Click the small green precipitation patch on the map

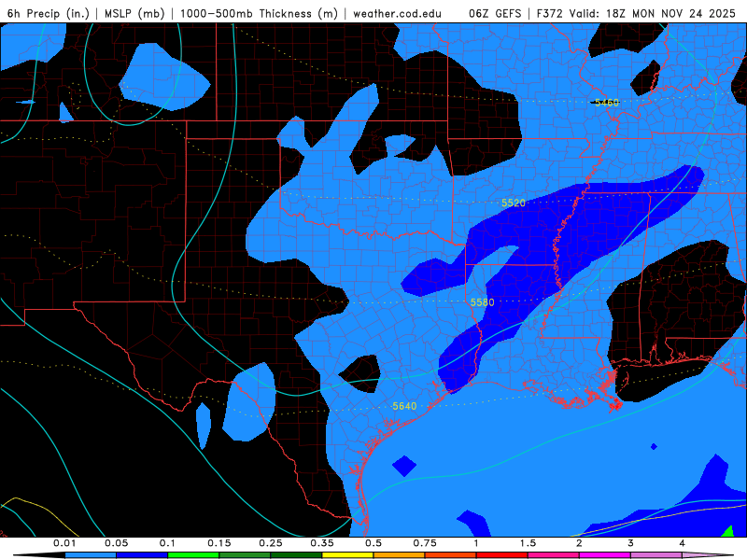[x=728, y=531]
